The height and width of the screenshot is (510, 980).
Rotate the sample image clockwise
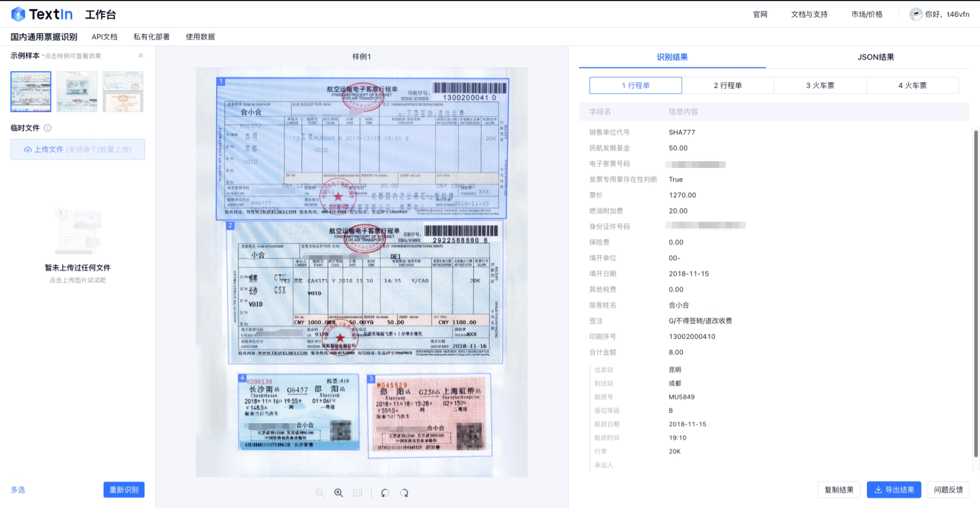404,493
